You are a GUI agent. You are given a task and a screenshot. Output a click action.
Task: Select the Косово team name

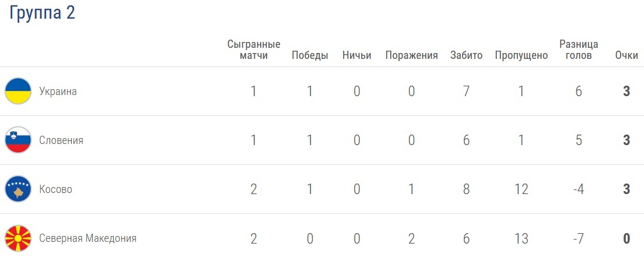point(55,189)
